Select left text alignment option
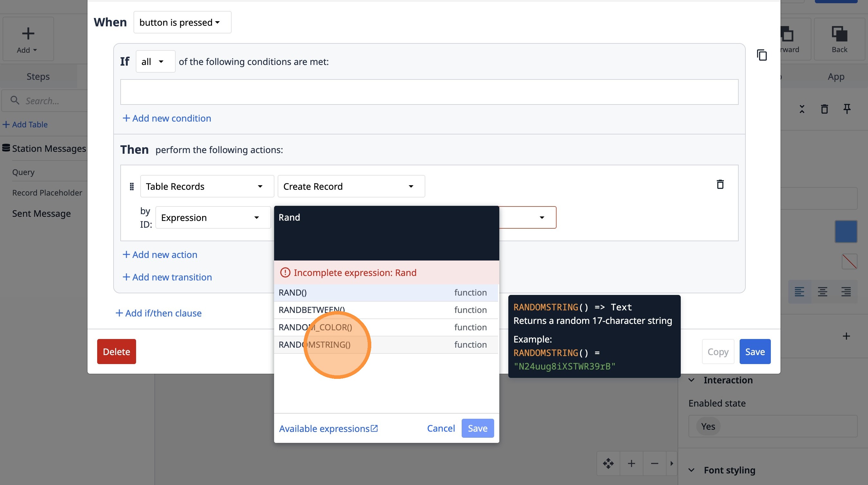The width and height of the screenshot is (868, 485). click(x=799, y=292)
